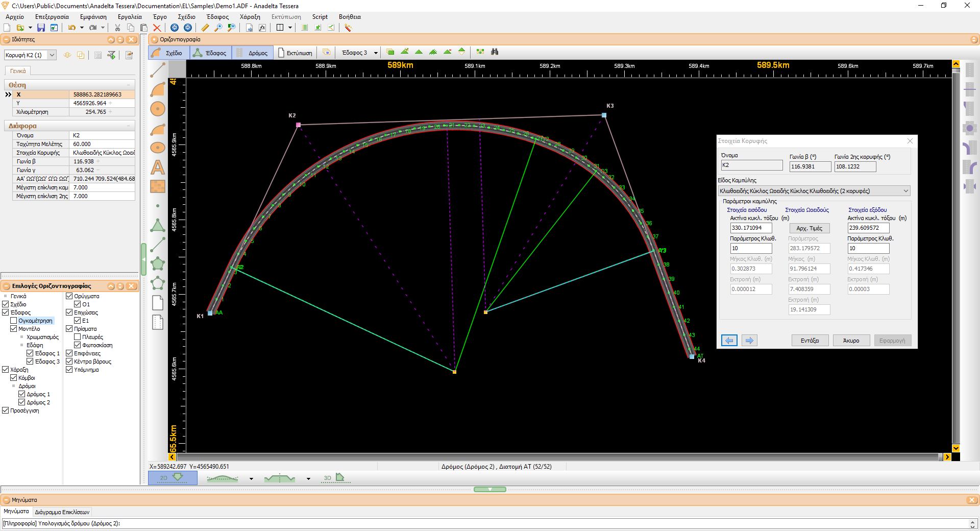This screenshot has height=531, width=980.
Task: Open the Είδος Καμπύλης curve type dropdown
Action: (814, 191)
